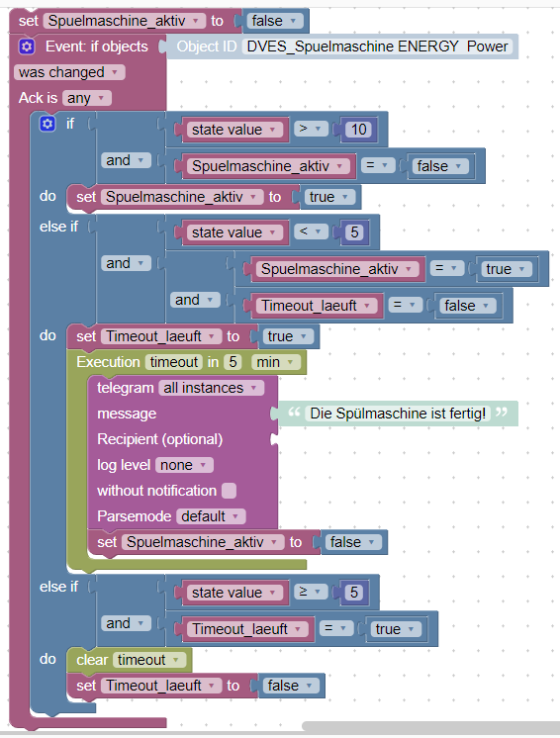The image size is (560, 738).
Task: Open the 'state value' dropdown beside > 10
Action: click(x=234, y=130)
